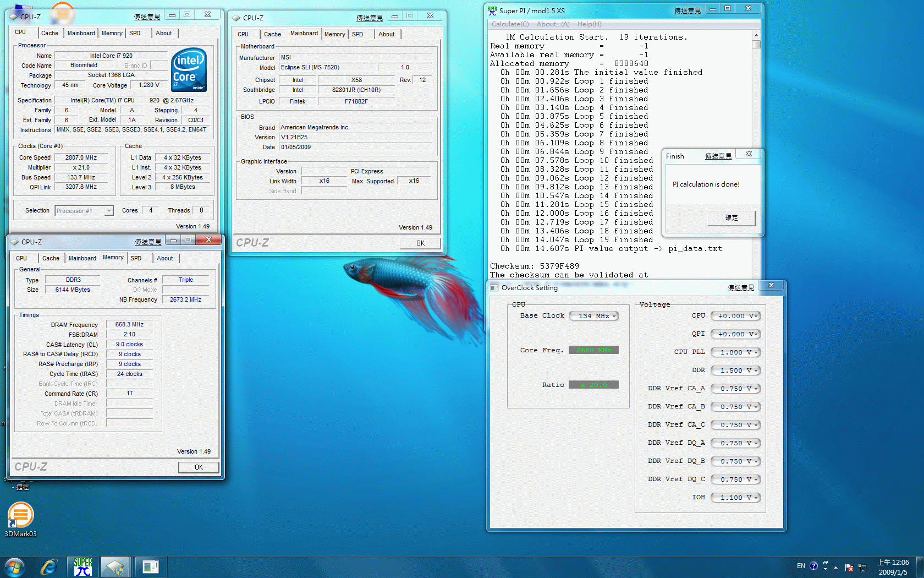The image size is (924, 578).
Task: Click the language bar help question mark
Action: 813,565
